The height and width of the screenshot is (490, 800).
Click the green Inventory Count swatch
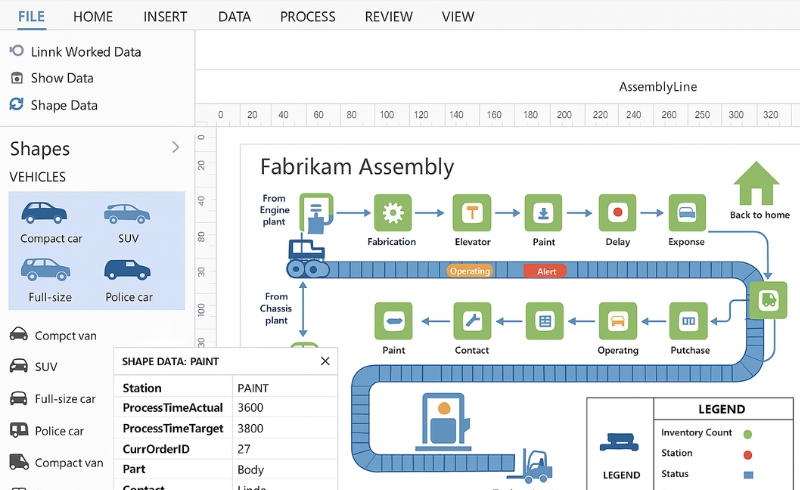pyautogui.click(x=747, y=434)
